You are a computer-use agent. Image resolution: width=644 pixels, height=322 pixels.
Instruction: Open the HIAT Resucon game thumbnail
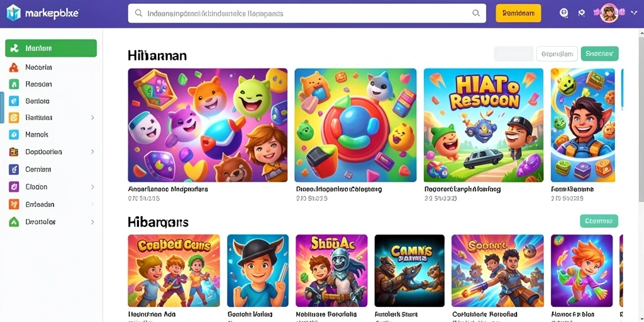(484, 125)
